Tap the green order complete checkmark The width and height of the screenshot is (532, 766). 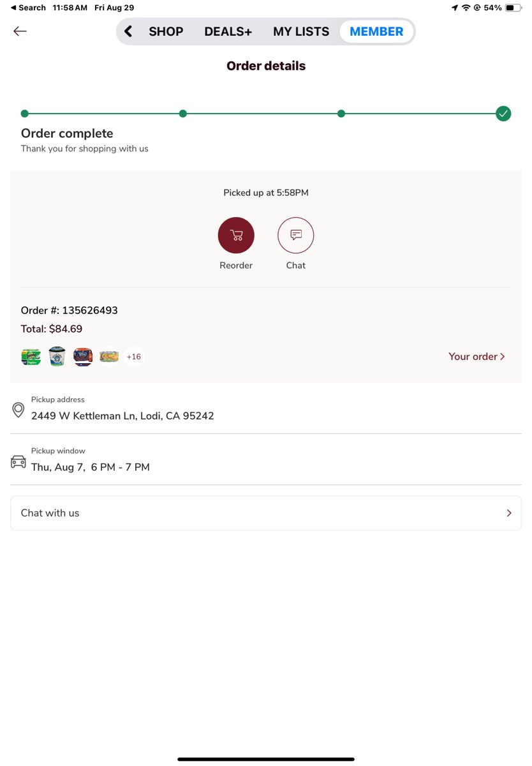click(503, 114)
